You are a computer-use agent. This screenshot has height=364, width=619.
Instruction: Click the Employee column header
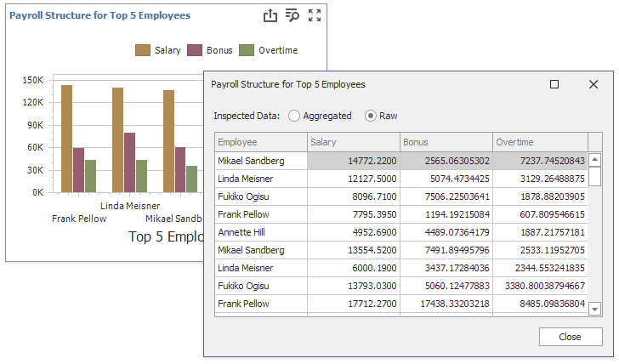click(x=260, y=142)
